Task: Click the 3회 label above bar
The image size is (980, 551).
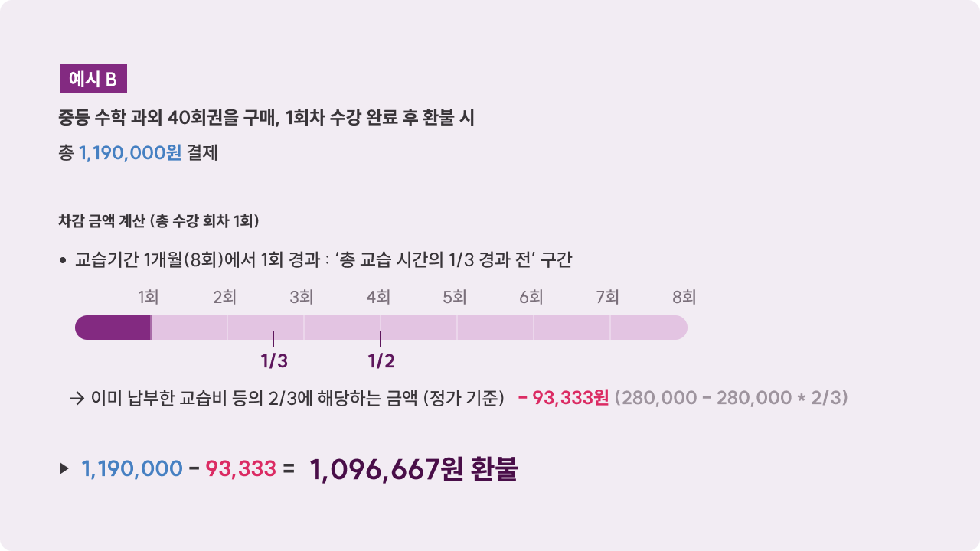Action: (301, 297)
